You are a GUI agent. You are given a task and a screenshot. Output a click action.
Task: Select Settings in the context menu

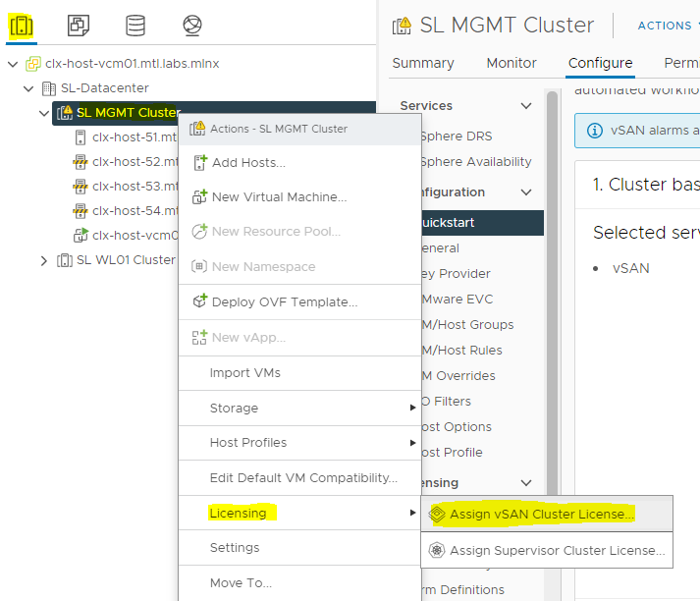300,548
